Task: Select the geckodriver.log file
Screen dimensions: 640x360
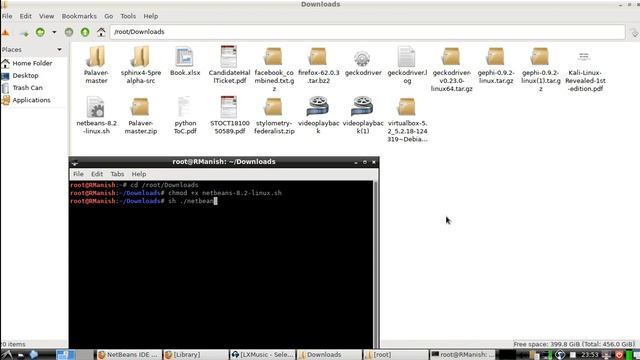Action: tap(407, 65)
